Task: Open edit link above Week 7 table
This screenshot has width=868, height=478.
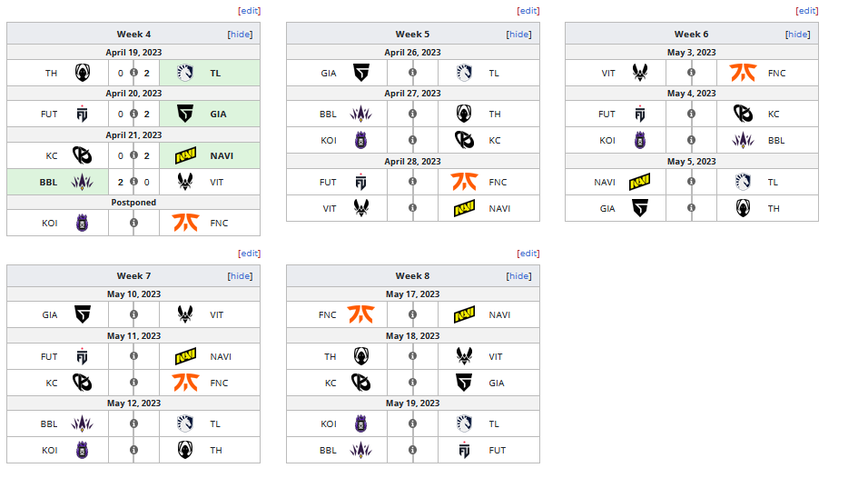Action: [249, 253]
